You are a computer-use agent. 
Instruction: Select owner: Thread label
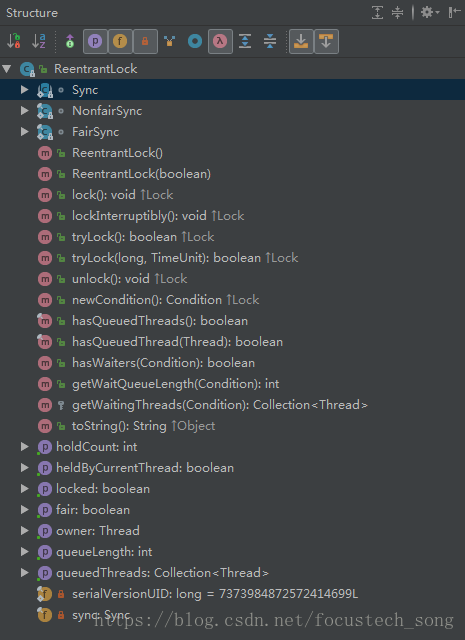[98, 531]
